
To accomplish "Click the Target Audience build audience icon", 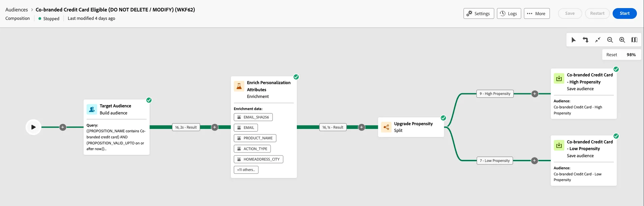I will click(x=92, y=109).
